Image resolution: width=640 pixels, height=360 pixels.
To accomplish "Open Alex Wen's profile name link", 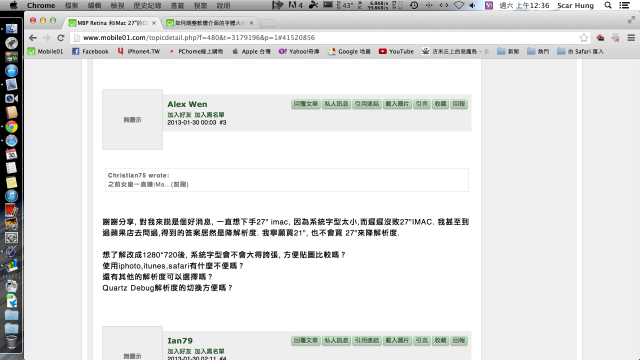I will (x=187, y=104).
